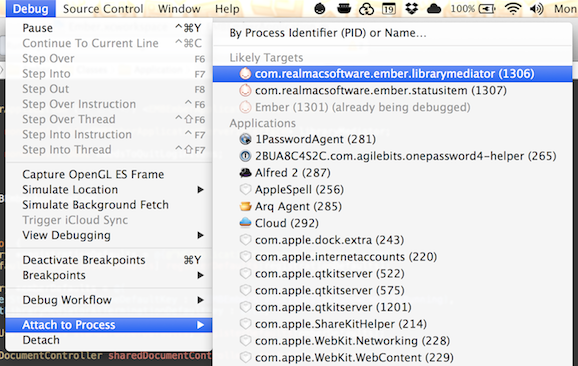Attach to com.apple.internetaccounts (220)

coord(393,257)
